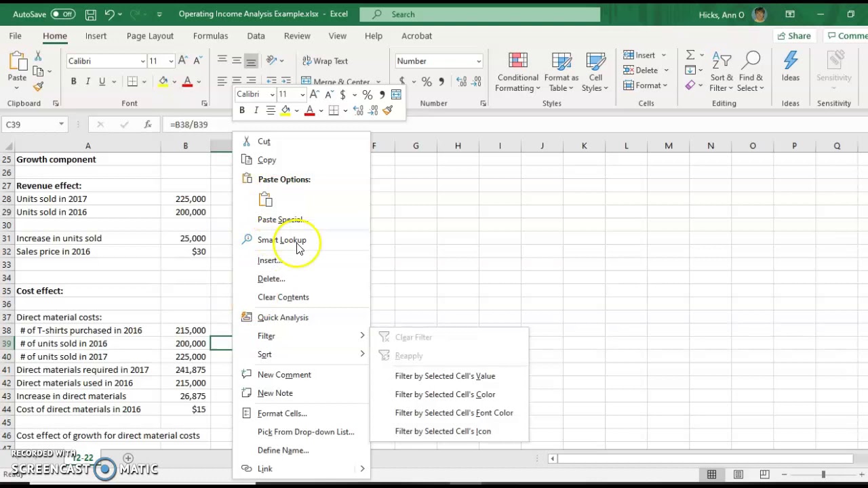Toggle Italic on the mini toolbar
Viewport: 868px width, 488px height.
(256, 110)
